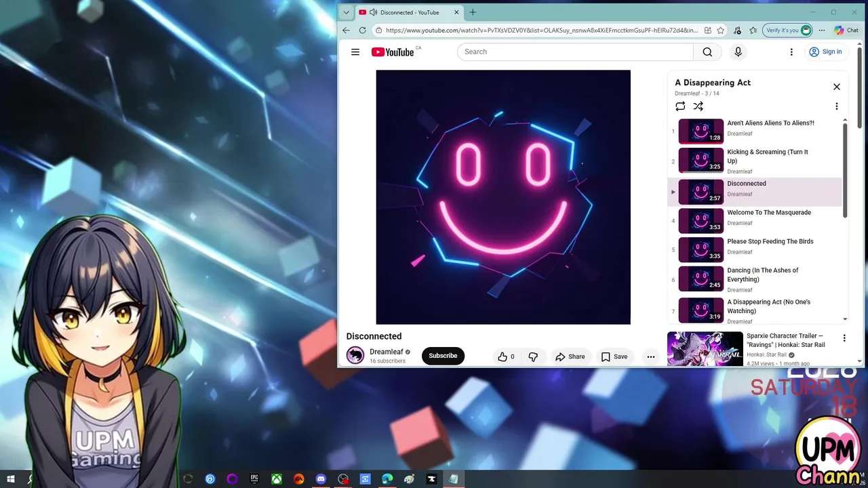Go back in the browser
This screenshot has height=488, width=868.
(x=346, y=30)
